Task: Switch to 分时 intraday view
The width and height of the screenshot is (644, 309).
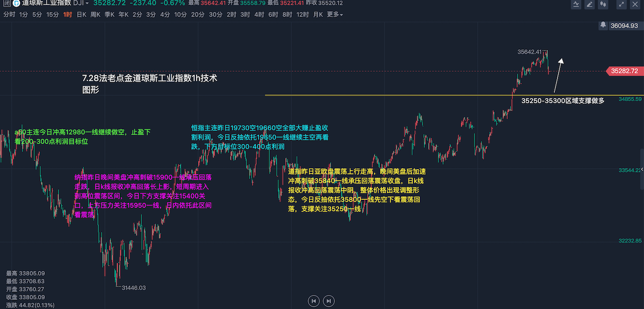Action: pyautogui.click(x=9, y=15)
